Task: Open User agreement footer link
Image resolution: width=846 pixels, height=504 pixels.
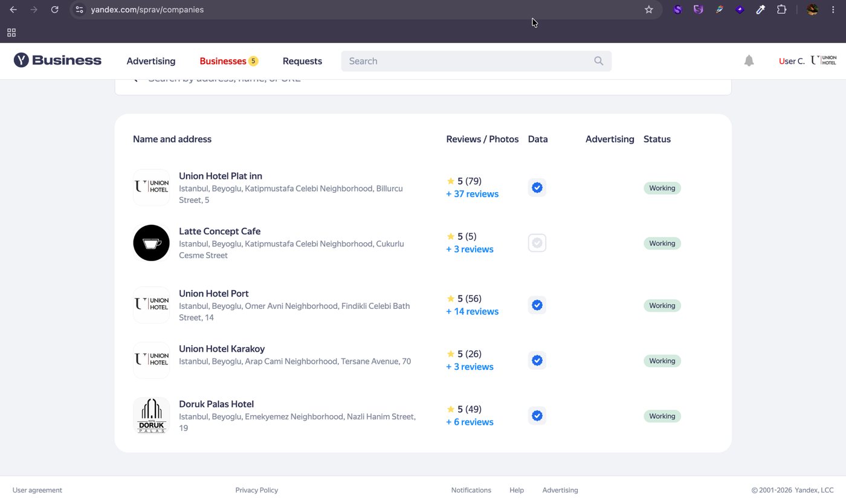Action: click(37, 490)
